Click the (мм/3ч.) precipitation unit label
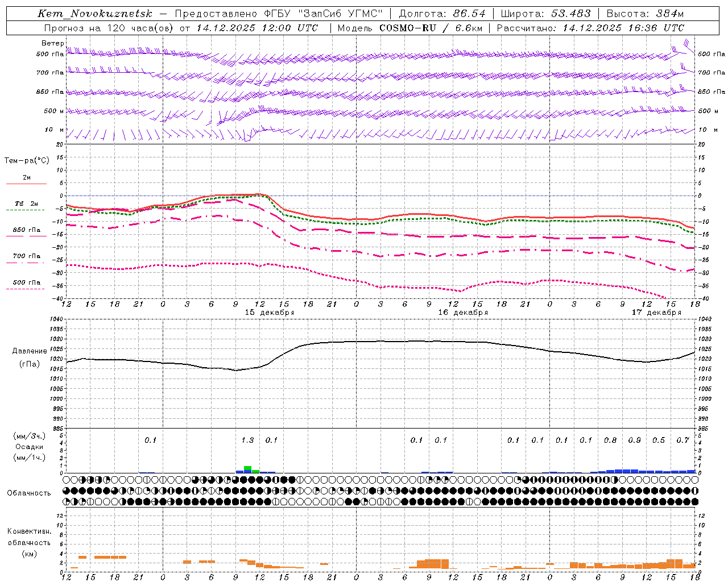The width and height of the screenshot is (728, 582). tap(30, 436)
